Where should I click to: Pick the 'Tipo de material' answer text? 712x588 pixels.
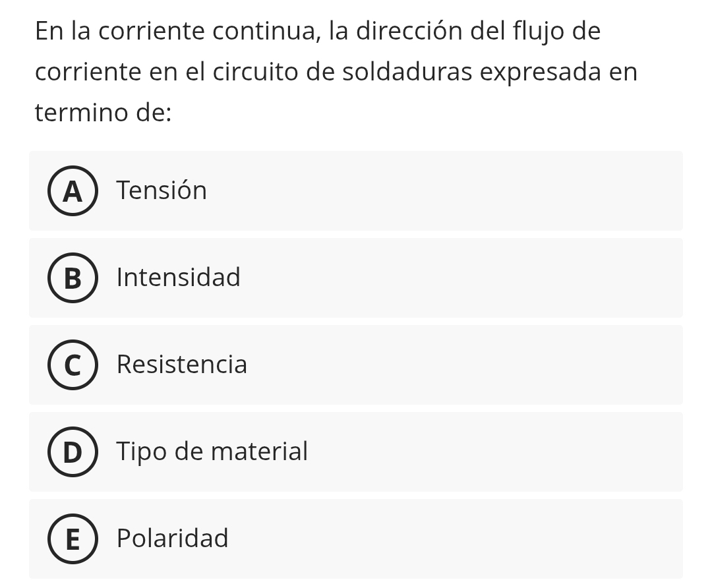[x=212, y=452]
